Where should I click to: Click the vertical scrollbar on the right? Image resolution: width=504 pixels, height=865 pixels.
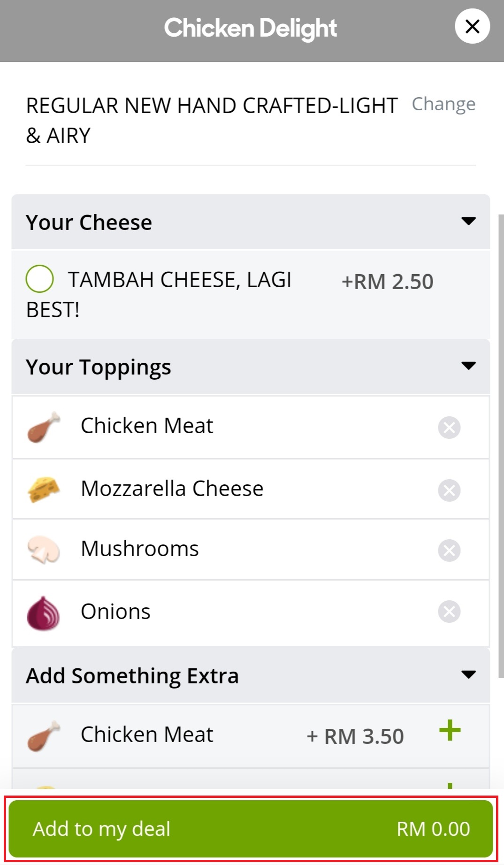[501, 446]
